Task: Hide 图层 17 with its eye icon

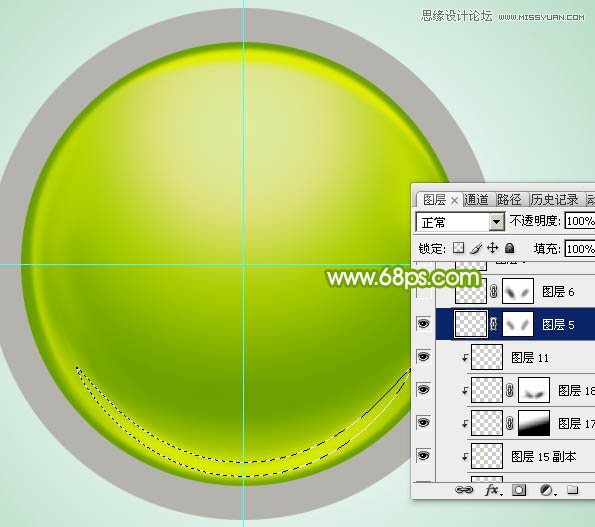Action: tap(423, 422)
